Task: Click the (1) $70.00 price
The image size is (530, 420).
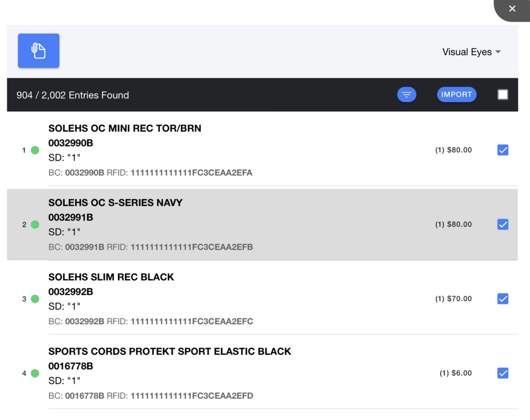Action: 453,299
